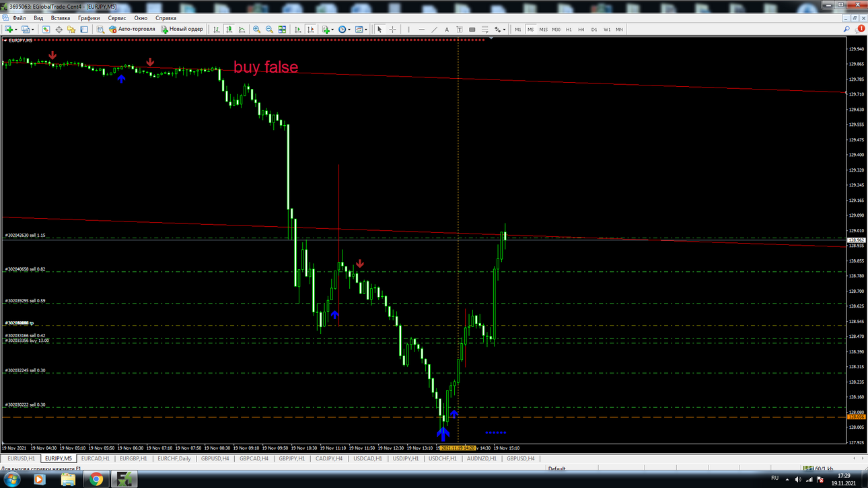The width and height of the screenshot is (868, 488).
Task: Open the notifications chat icon
Action: (860, 30)
